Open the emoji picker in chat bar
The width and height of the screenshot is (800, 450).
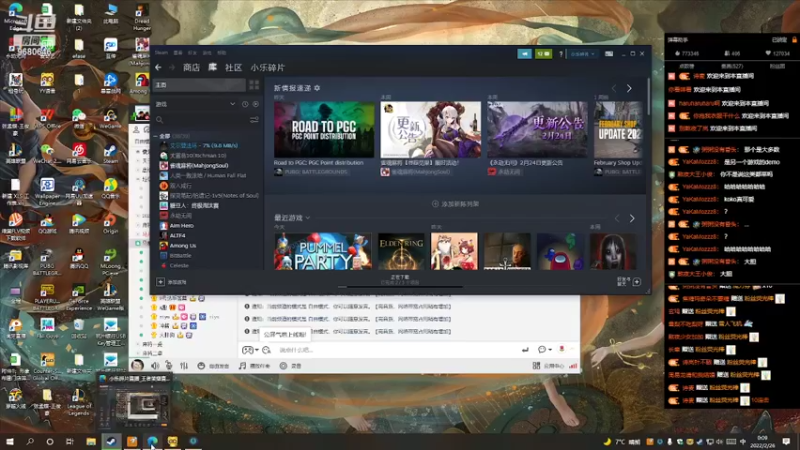(266, 350)
